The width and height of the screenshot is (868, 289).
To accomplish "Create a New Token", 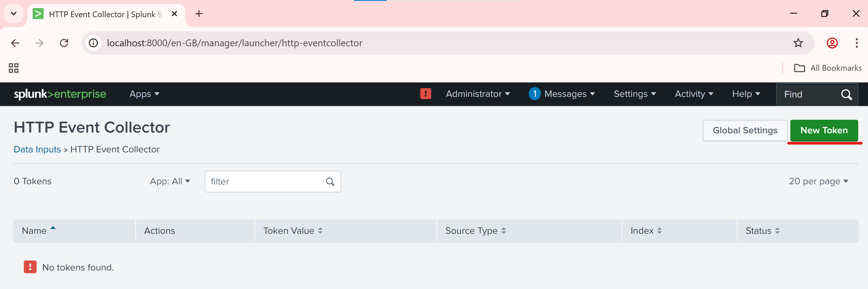I will point(824,131).
